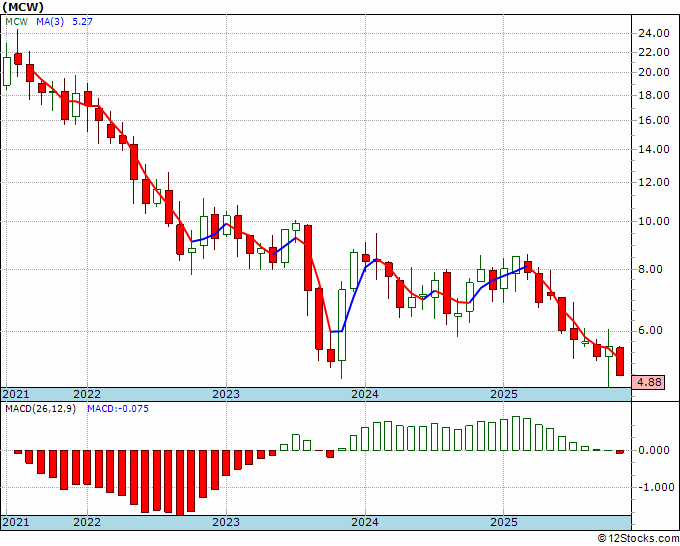Click the 14.00 price axis label
The image size is (680, 546).
[654, 149]
